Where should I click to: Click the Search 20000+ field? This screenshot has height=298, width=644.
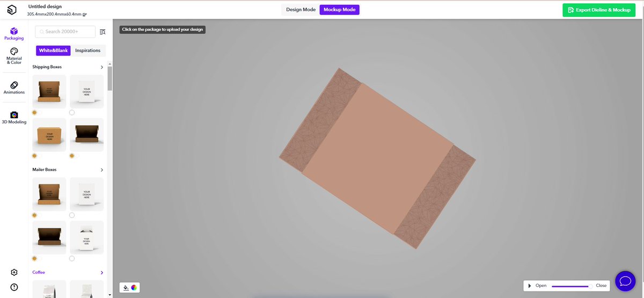coord(65,32)
